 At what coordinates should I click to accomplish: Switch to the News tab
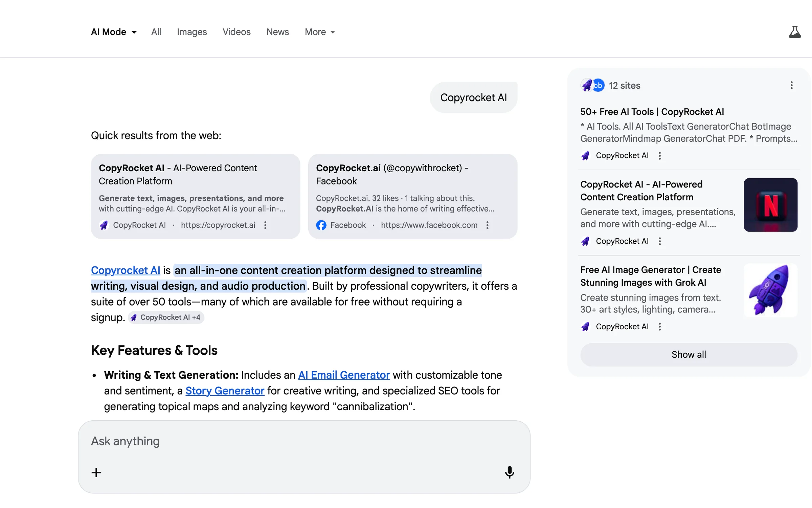click(277, 32)
